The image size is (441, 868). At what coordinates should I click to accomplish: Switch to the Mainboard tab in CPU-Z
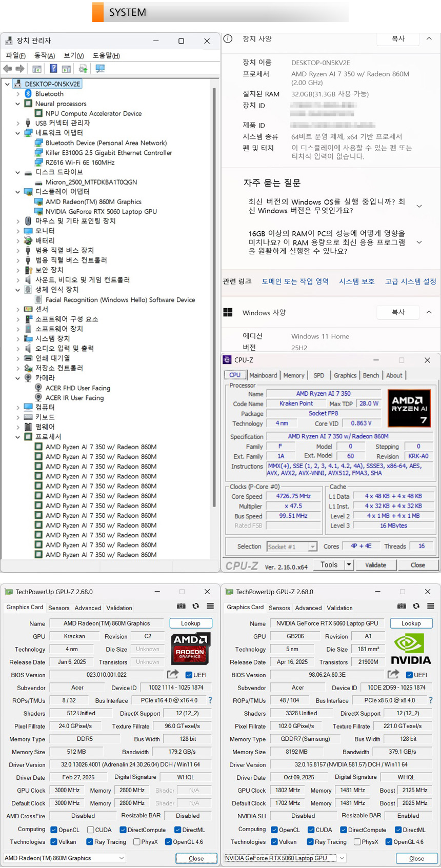(263, 375)
